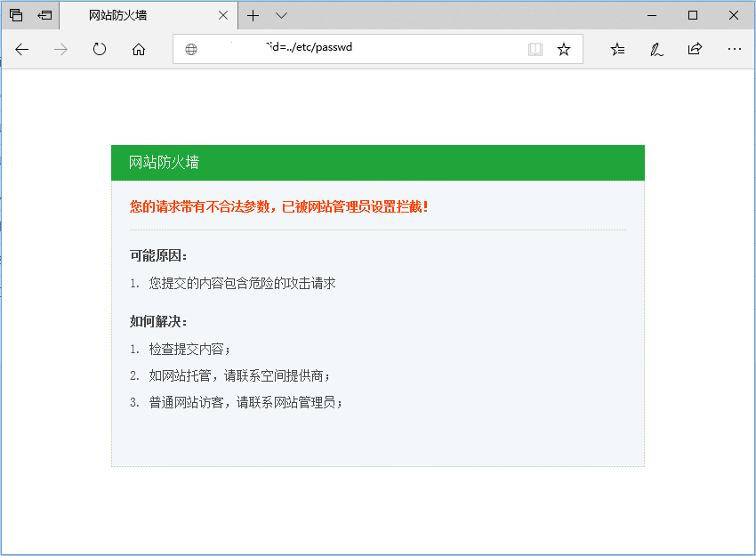Minimize the browser window
The image size is (756, 556).
point(652,15)
